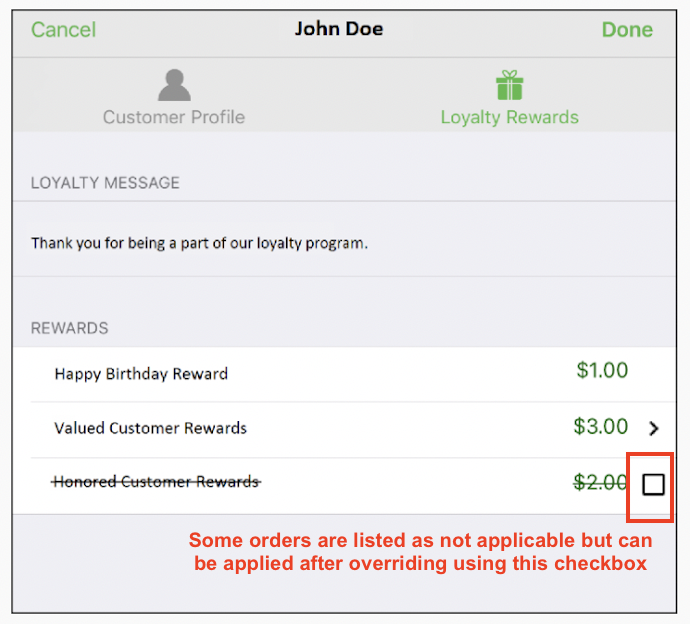Click the $3.00 reward amount
The width and height of the screenshot is (690, 624).
tap(601, 427)
